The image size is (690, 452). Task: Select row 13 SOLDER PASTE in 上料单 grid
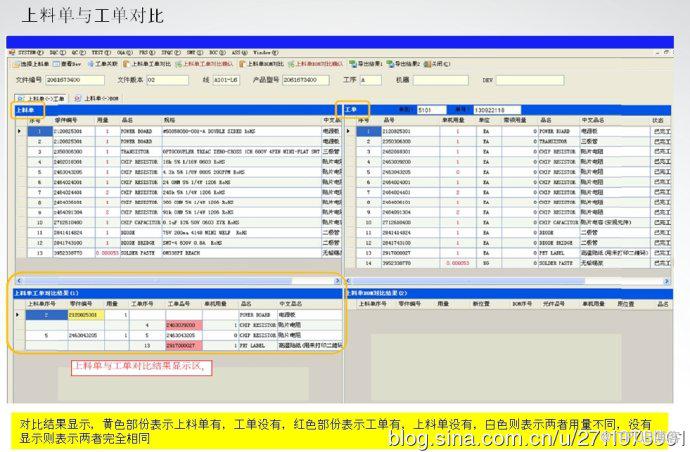pyautogui.click(x=178, y=253)
